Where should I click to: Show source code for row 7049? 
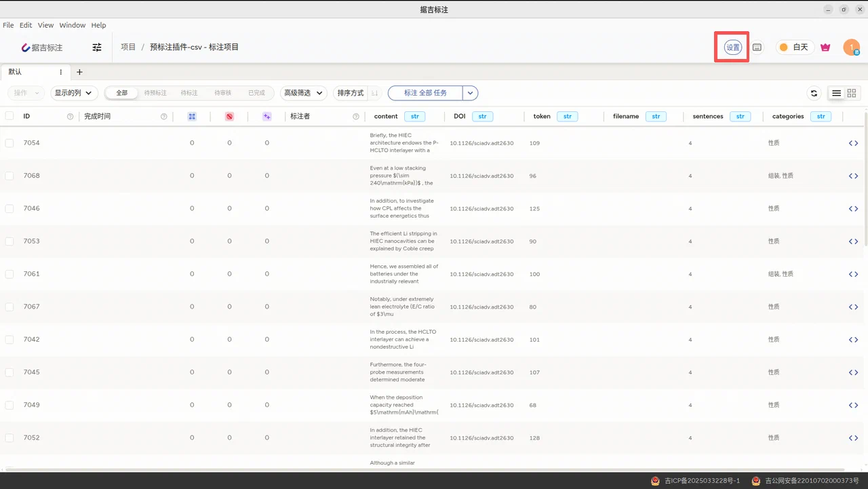pos(853,405)
